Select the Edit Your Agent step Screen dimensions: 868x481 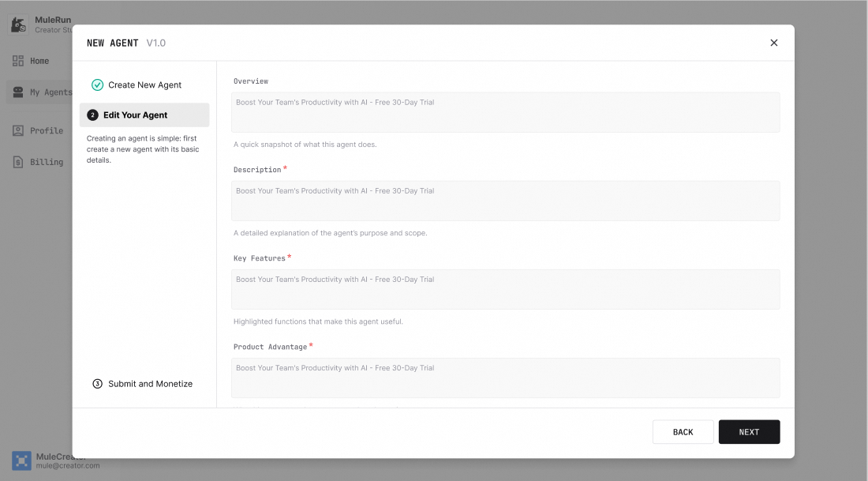click(144, 115)
